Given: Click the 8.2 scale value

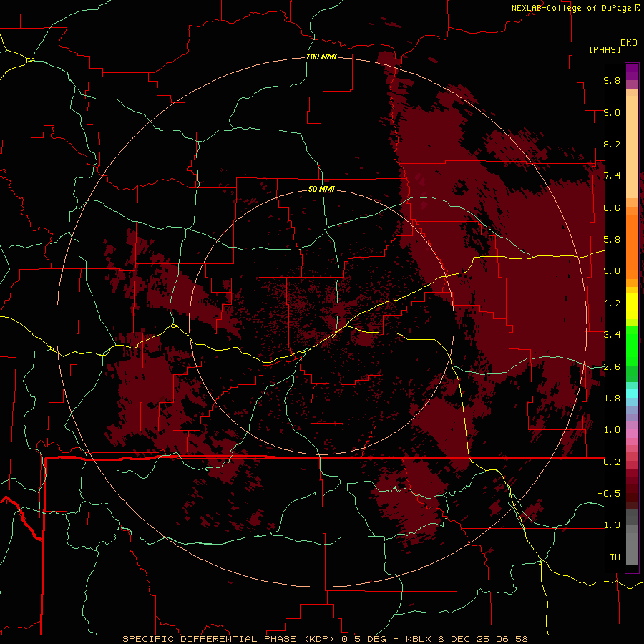Looking at the screenshot, I should pos(612,144).
